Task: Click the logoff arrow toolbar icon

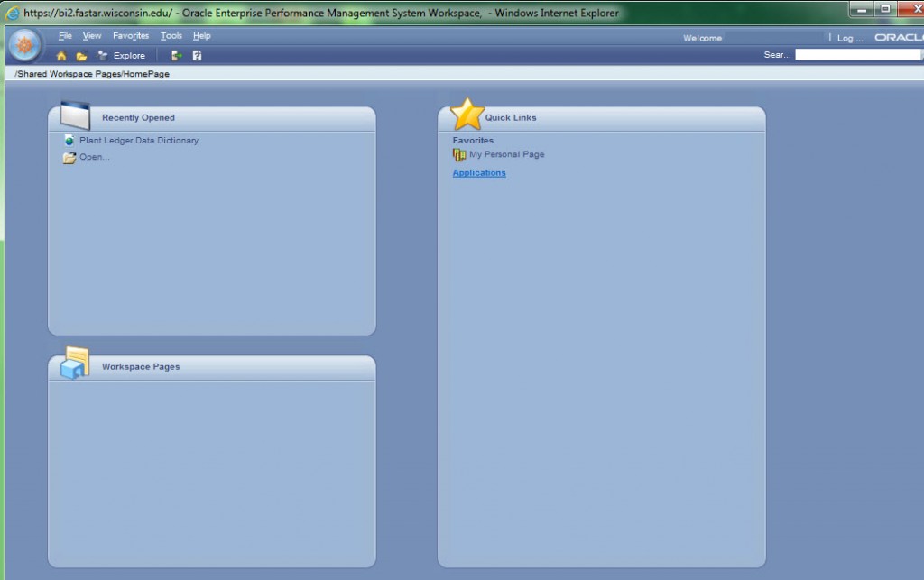Action: [x=177, y=56]
